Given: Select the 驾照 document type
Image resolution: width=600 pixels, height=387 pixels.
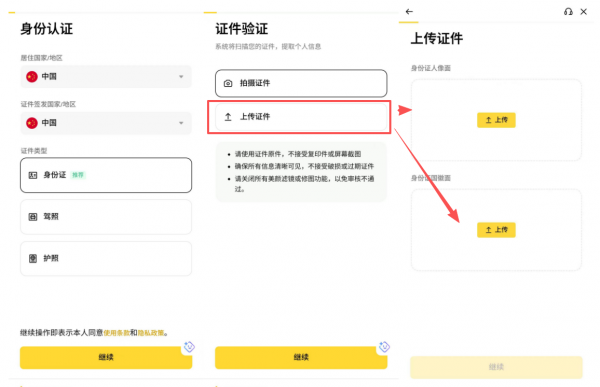Looking at the screenshot, I should coord(106,217).
